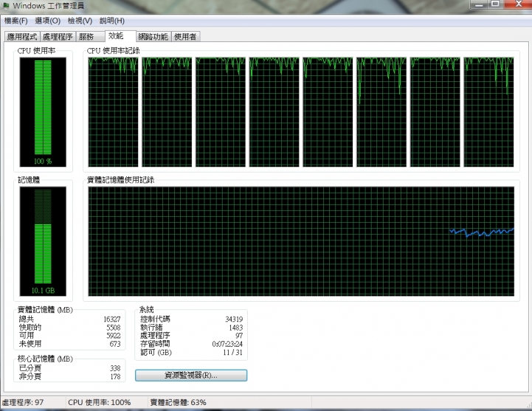Click the seventh CPU core history graph
532x411 pixels.
435,112
